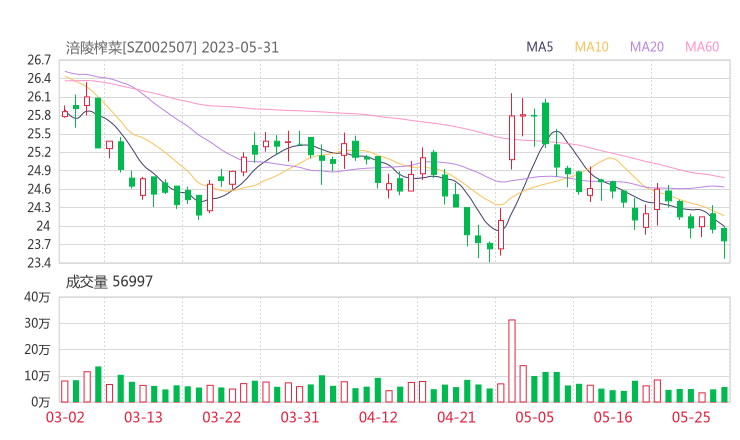Click the tallest red volume bar above 30万
The image size is (740, 440).
click(512, 361)
